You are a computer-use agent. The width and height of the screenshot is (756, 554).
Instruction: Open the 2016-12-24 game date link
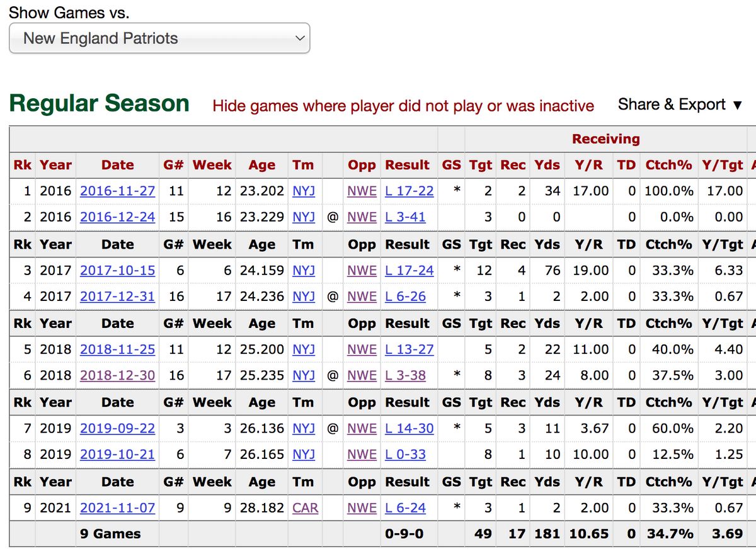[x=117, y=217]
